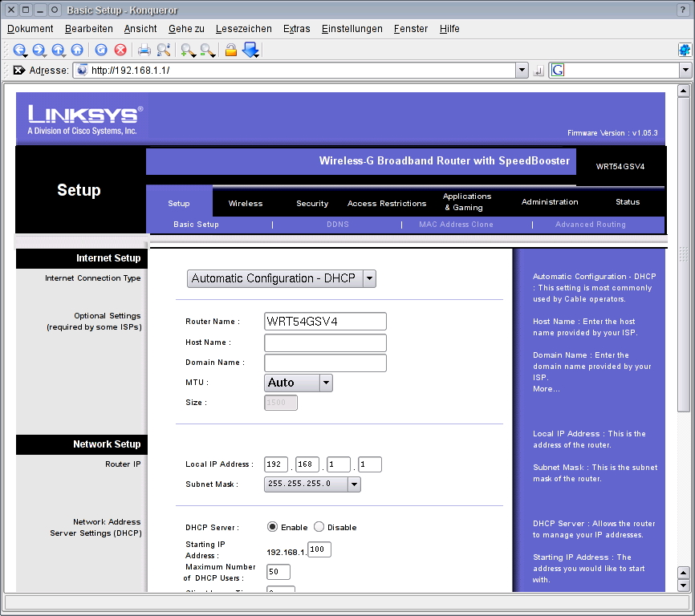
Task: Click the Google search engine icon
Action: pyautogui.click(x=558, y=70)
